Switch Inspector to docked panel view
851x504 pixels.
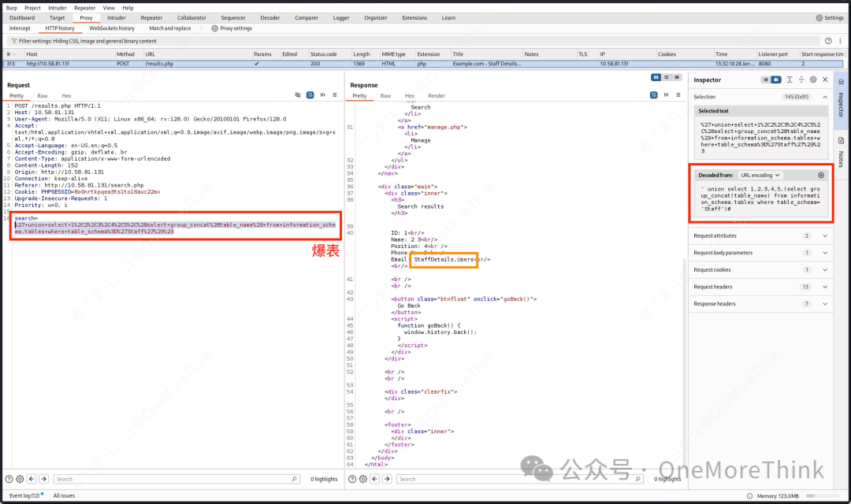click(776, 80)
